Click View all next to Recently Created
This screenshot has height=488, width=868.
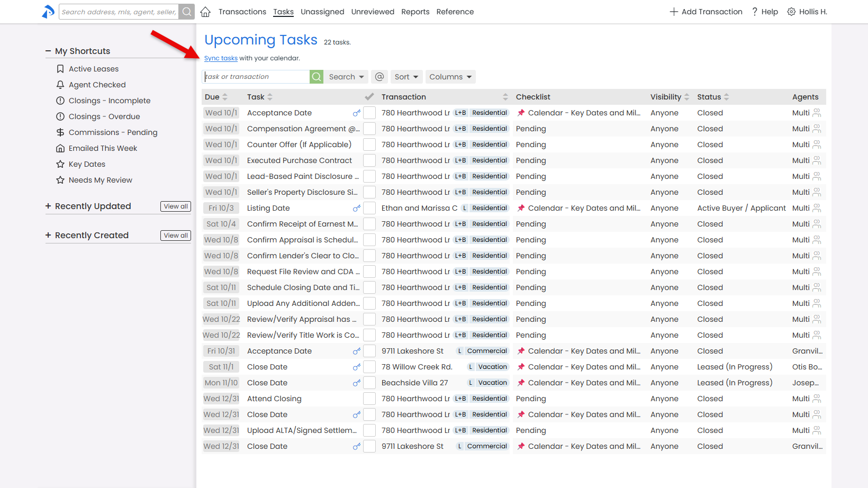176,236
